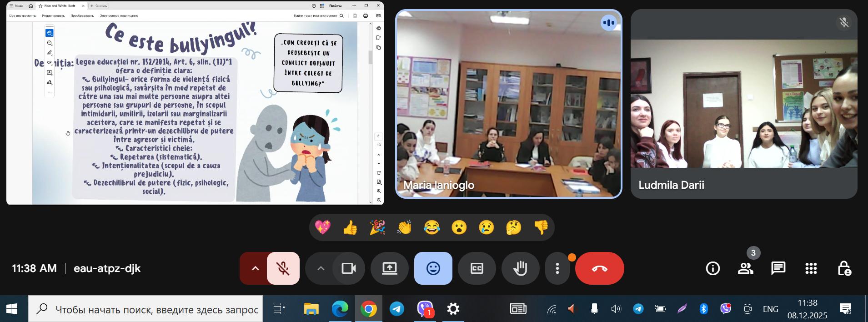Open the activities grid icon
Screen dimensions: 868x322
811,268
